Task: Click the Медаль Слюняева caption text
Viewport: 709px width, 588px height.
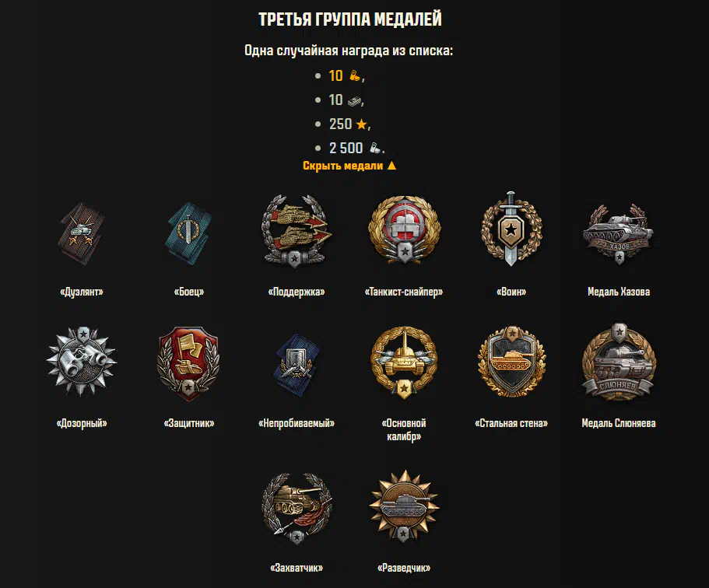Action: tap(619, 423)
